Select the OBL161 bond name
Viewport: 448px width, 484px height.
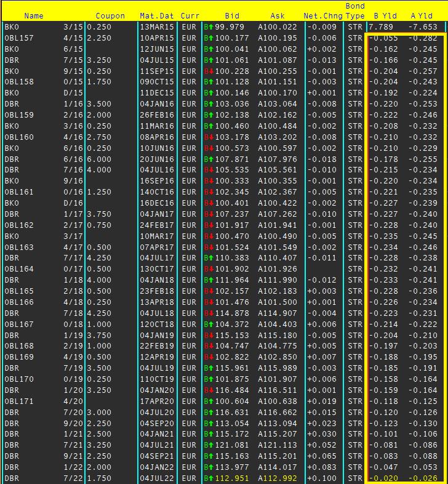click(19, 192)
